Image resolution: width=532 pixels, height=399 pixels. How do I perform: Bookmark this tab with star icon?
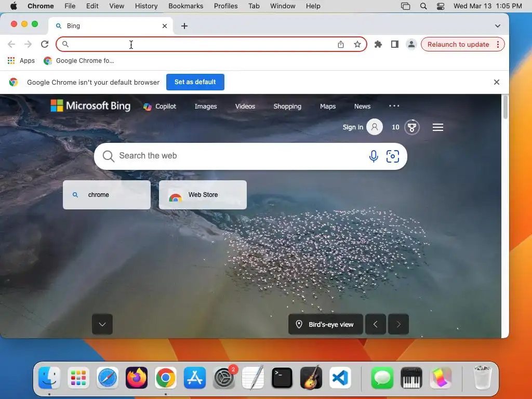pyautogui.click(x=357, y=44)
